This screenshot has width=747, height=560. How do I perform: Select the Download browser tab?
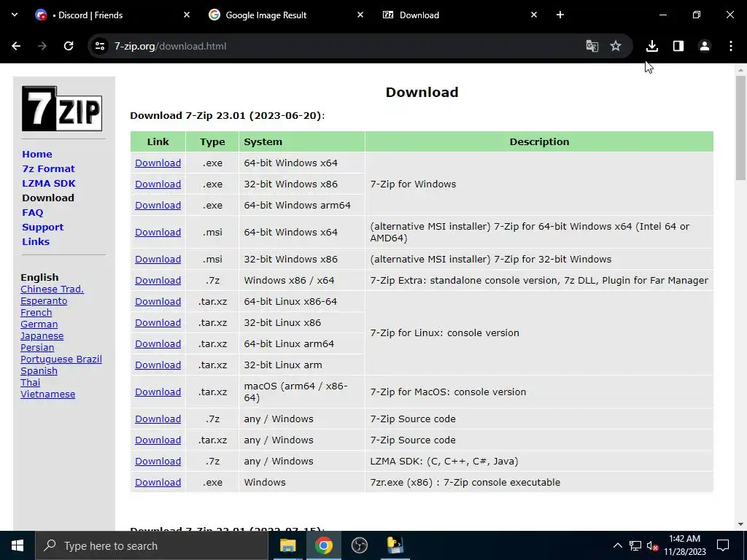pos(419,15)
